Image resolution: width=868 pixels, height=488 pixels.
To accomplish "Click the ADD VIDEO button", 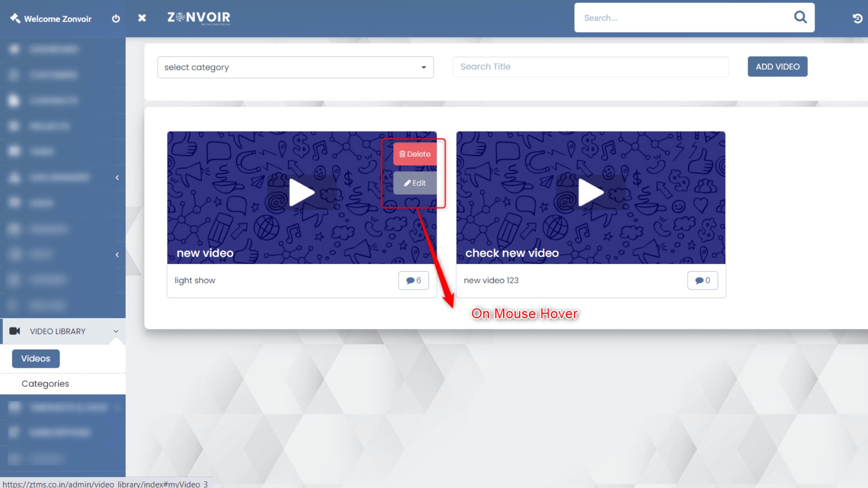I will (778, 66).
